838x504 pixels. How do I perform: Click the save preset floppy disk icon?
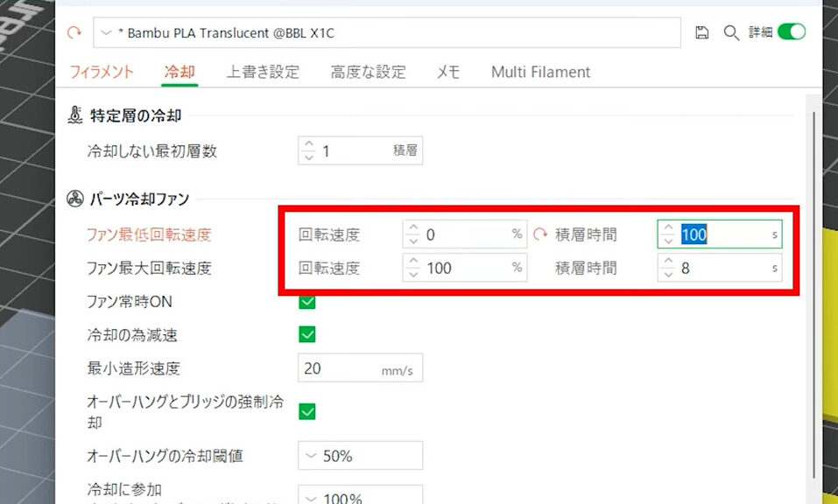[x=701, y=31]
